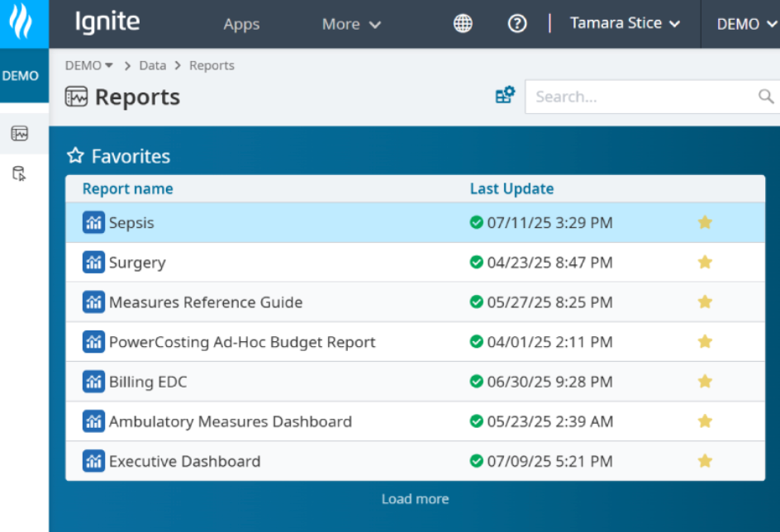Click the Sepsis report chart icon

[x=93, y=223]
